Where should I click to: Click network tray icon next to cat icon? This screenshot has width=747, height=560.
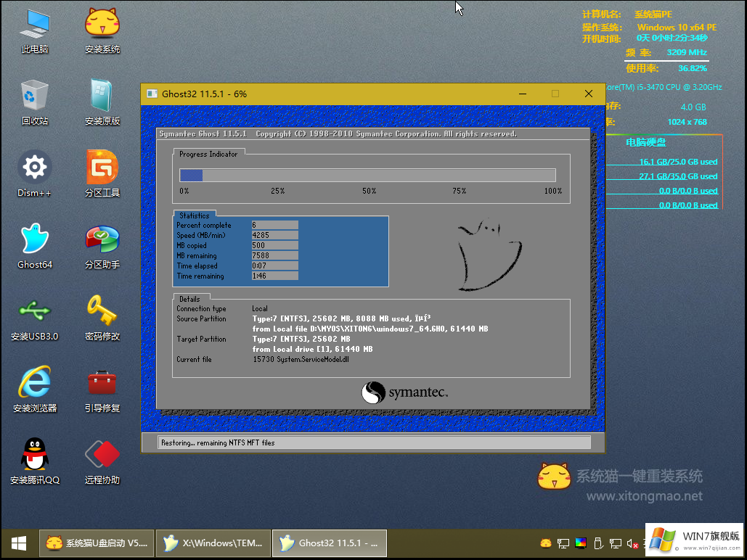click(x=563, y=543)
